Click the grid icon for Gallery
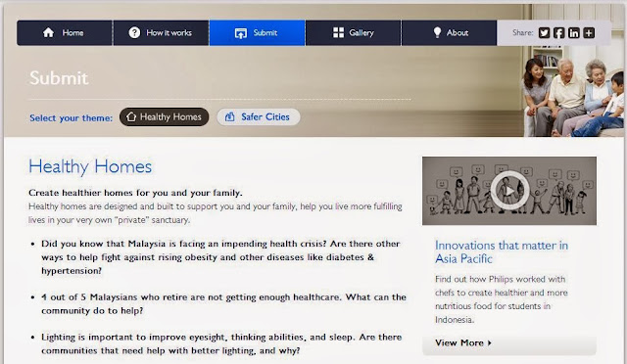The width and height of the screenshot is (627, 364). point(338,32)
